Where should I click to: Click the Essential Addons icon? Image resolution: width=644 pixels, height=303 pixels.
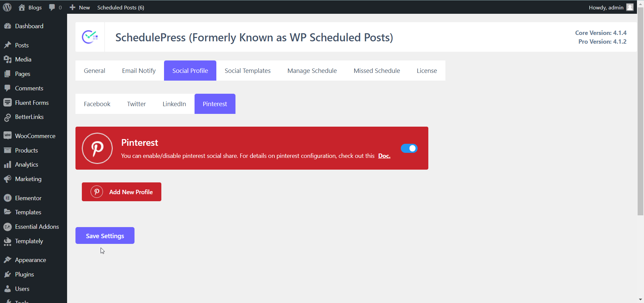click(x=7, y=227)
